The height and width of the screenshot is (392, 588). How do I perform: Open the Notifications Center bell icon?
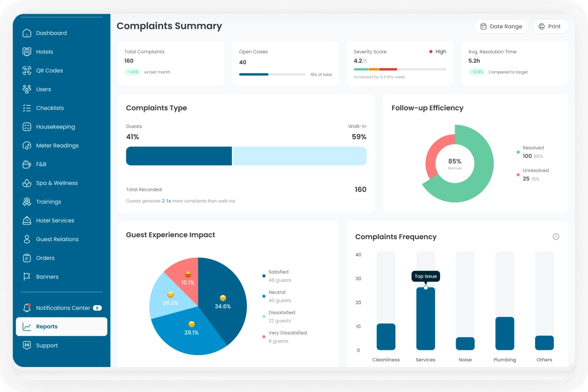[x=27, y=308]
